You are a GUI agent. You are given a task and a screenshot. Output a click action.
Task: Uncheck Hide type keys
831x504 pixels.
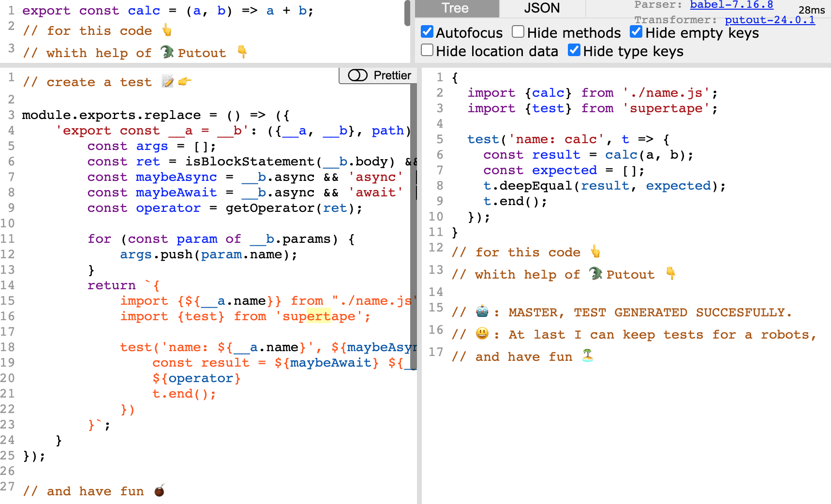tap(574, 50)
